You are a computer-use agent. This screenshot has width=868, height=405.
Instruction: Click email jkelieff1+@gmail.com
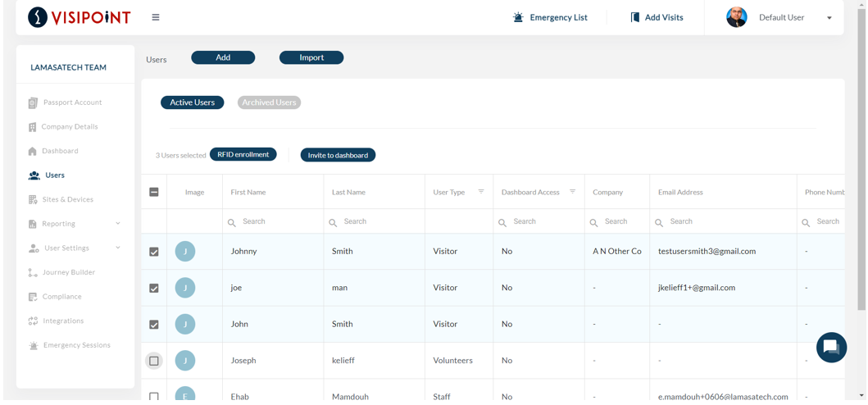(x=697, y=288)
